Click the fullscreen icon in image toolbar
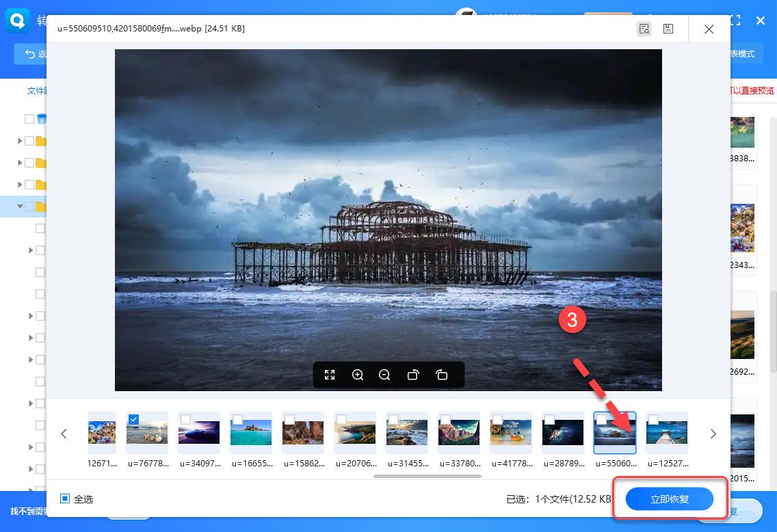777x532 pixels. (330, 375)
